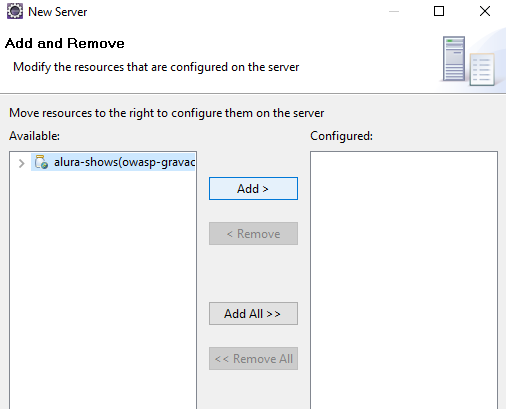
Task: Click the Eclipse icon in title bar
Action: (x=15, y=11)
